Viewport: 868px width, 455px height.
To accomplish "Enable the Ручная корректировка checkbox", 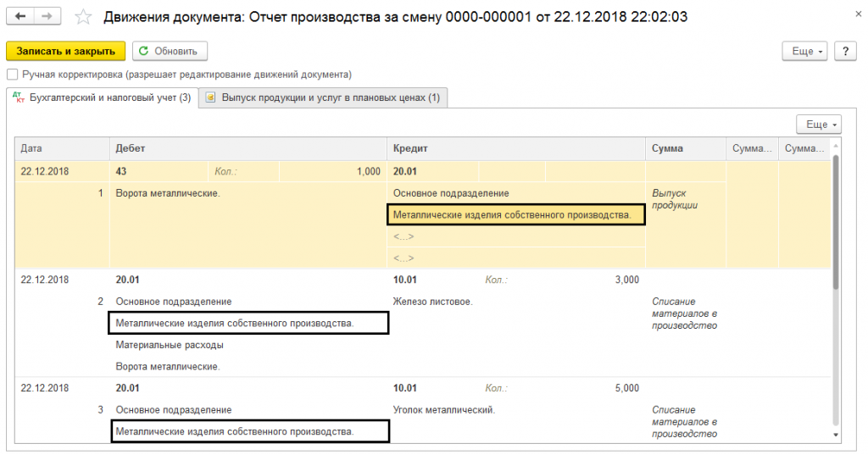I will pyautogui.click(x=12, y=75).
